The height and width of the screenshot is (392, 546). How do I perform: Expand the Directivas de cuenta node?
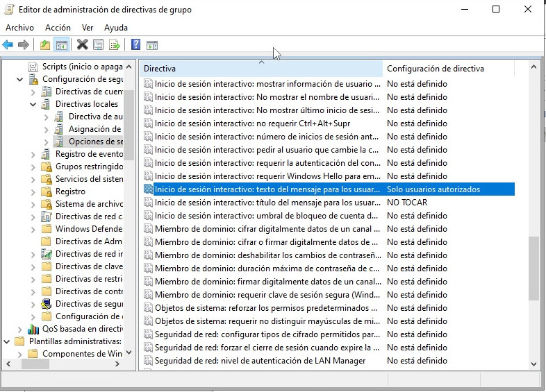(33, 92)
